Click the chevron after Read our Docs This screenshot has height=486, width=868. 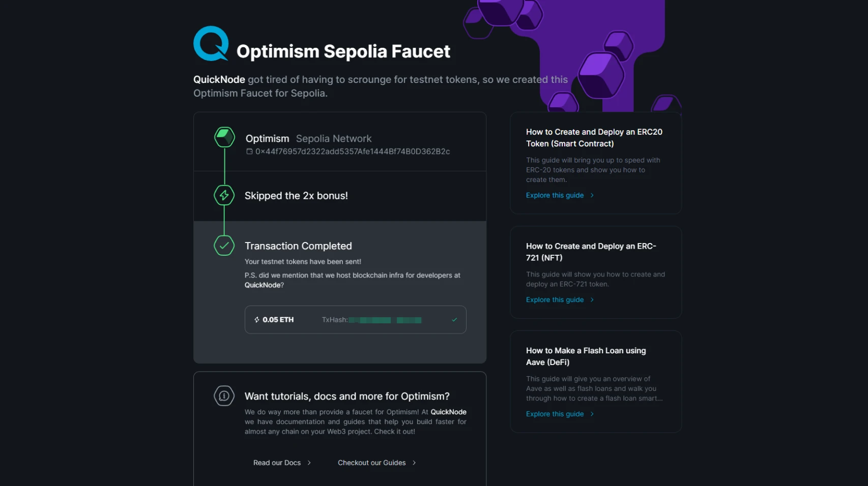coord(309,463)
